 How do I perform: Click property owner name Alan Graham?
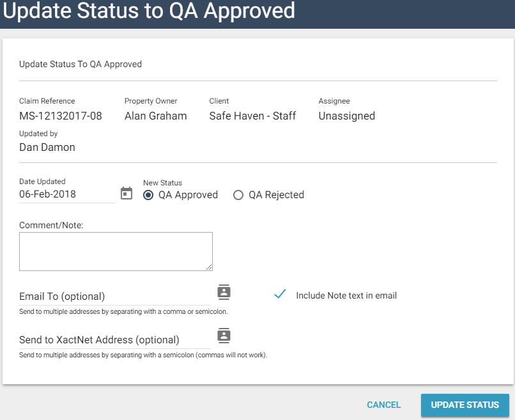tap(155, 116)
